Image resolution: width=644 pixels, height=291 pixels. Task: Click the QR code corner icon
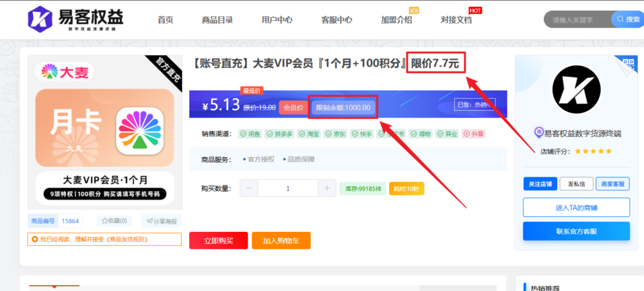[629, 65]
